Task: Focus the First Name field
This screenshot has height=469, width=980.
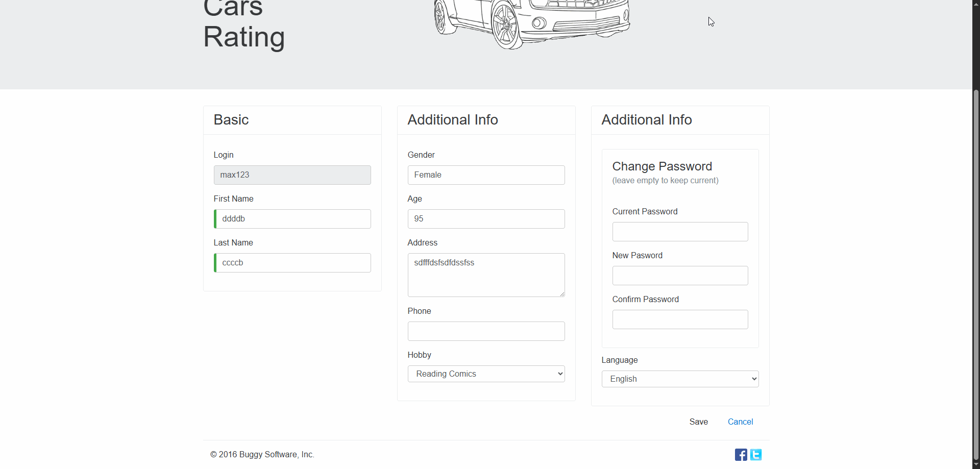Action: [x=292, y=219]
